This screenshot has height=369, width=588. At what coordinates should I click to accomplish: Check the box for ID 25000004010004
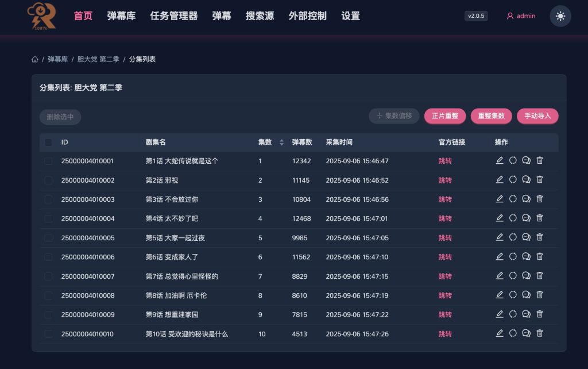point(48,219)
